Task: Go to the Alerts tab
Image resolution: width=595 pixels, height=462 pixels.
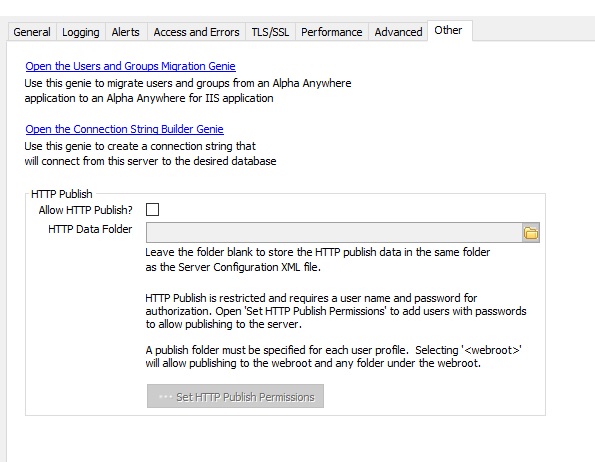Action: (x=126, y=32)
